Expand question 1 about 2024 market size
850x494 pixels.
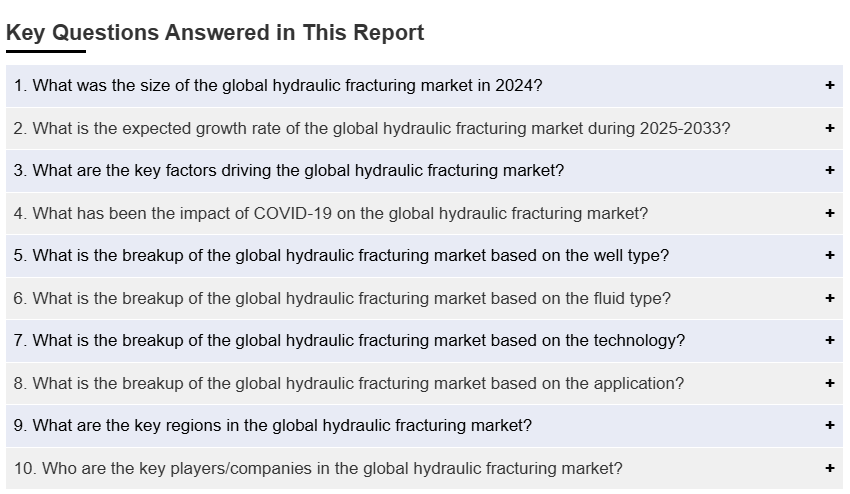tap(278, 86)
